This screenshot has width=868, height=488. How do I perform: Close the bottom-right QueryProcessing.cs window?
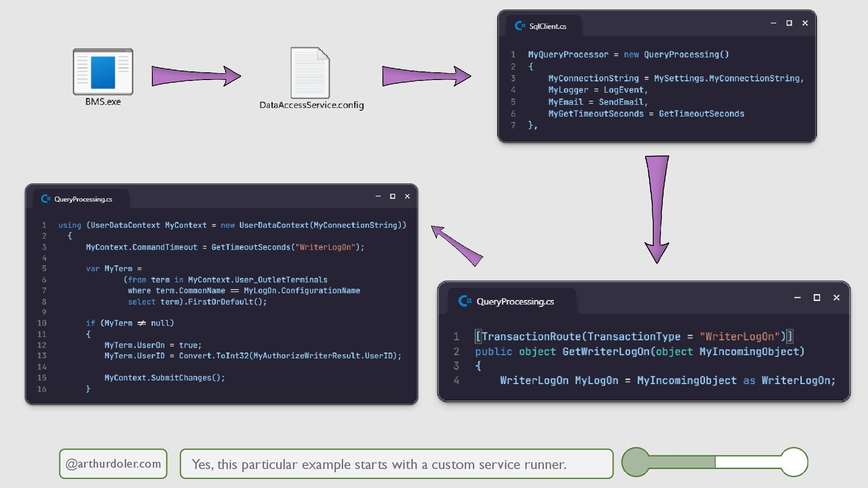(836, 297)
